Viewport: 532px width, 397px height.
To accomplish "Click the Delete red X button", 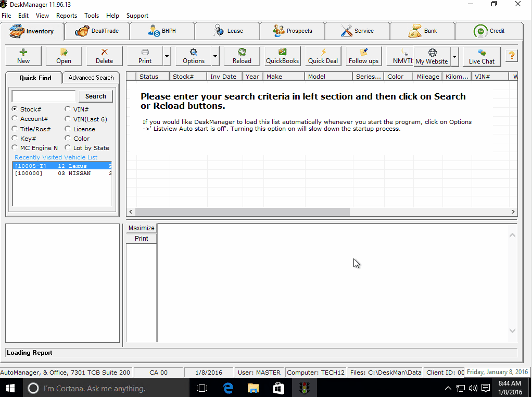I will pyautogui.click(x=104, y=56).
